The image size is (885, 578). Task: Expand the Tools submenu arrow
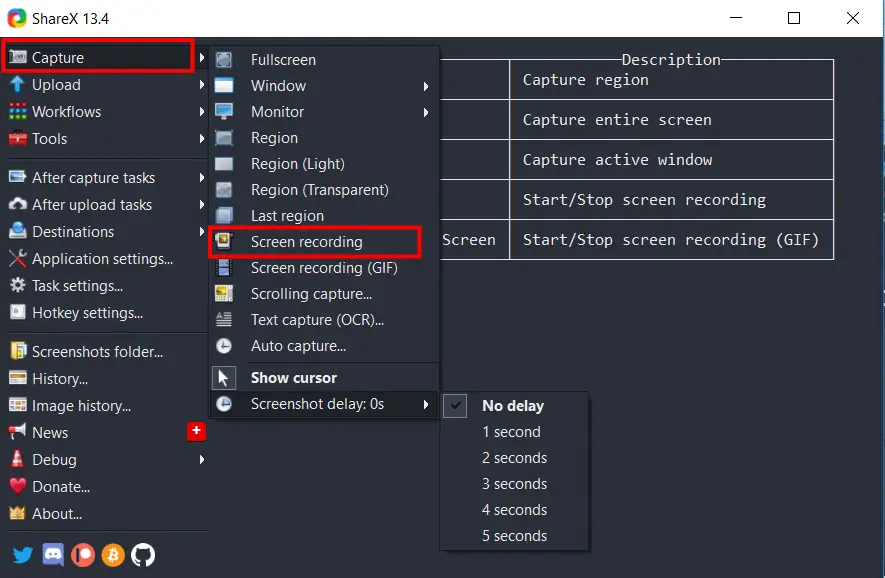tap(201, 138)
